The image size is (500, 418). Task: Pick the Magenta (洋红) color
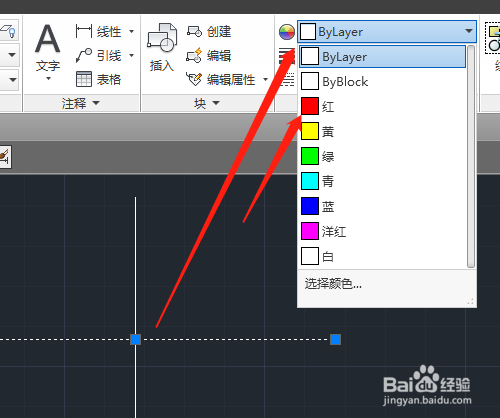click(x=383, y=231)
